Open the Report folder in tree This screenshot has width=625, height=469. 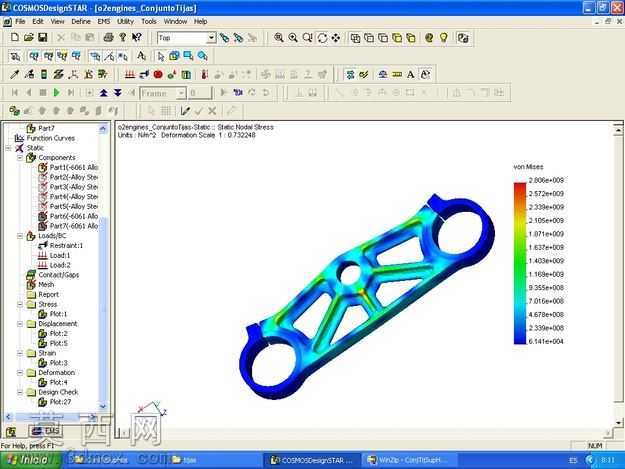click(x=48, y=294)
